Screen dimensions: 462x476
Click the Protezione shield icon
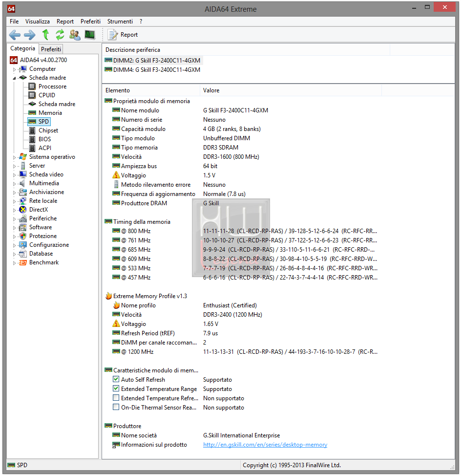point(23,236)
